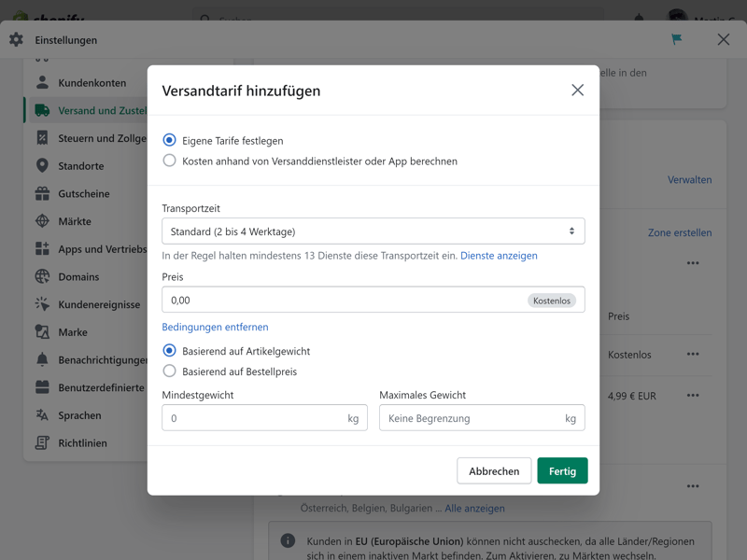Screen dimensions: 747x560
Task: Open Gutscheine settings page
Action: (x=86, y=193)
